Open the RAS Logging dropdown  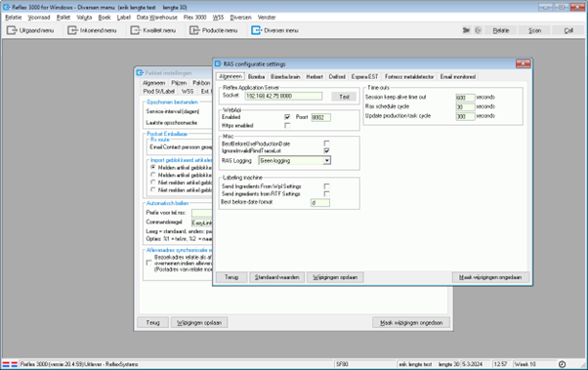click(x=327, y=160)
